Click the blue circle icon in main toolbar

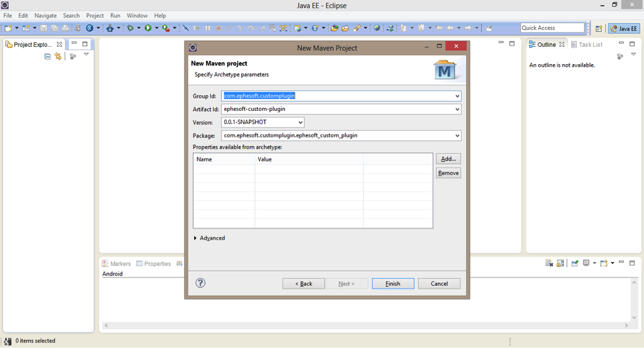pos(89,28)
